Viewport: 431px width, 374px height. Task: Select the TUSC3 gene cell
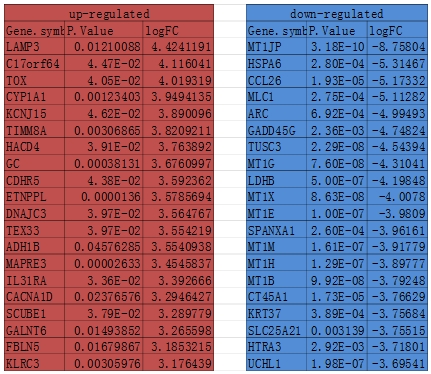276,147
